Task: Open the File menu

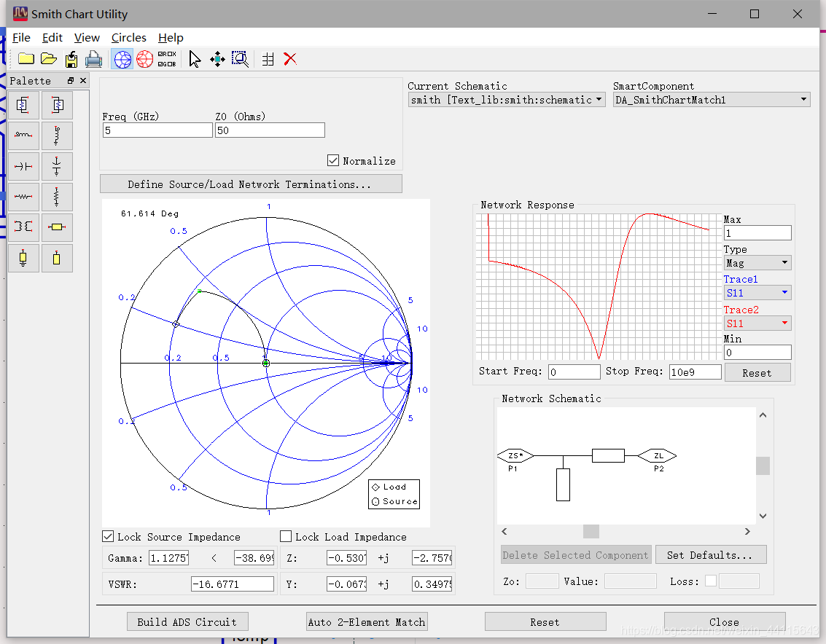Action: [21, 38]
